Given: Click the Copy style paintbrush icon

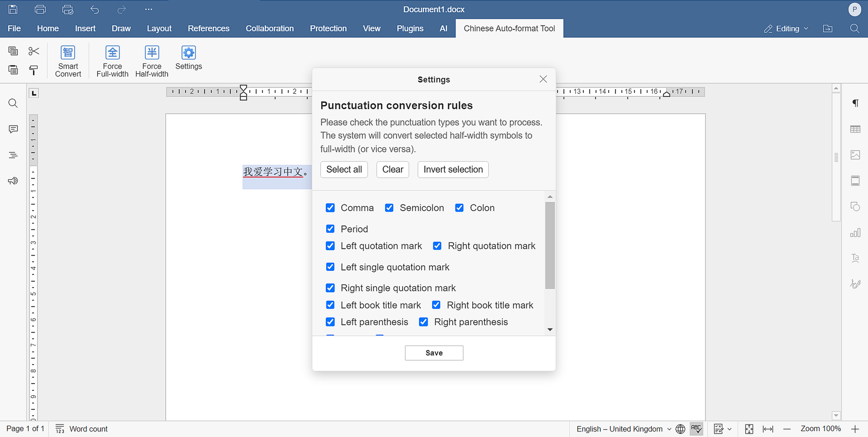Looking at the screenshot, I should 34,70.
